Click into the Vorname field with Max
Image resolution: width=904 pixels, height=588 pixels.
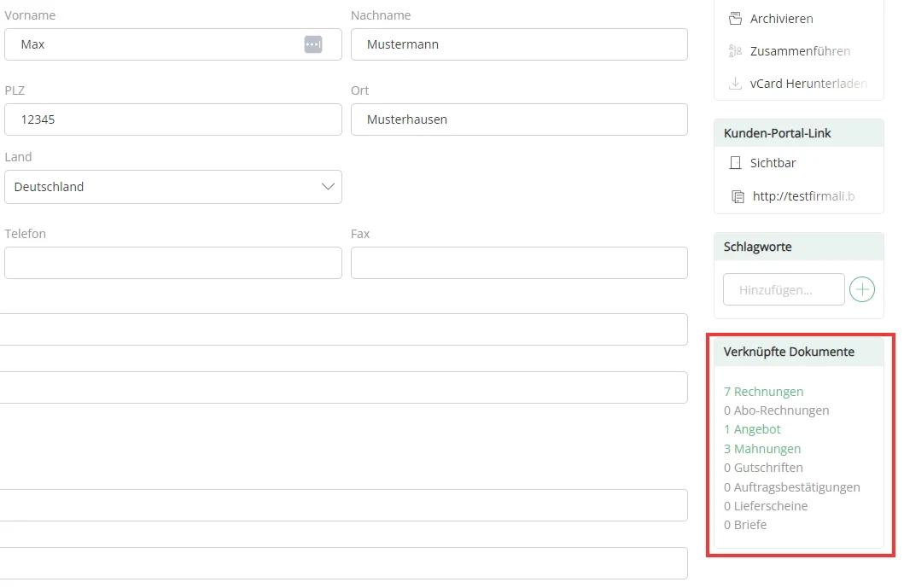(x=173, y=44)
